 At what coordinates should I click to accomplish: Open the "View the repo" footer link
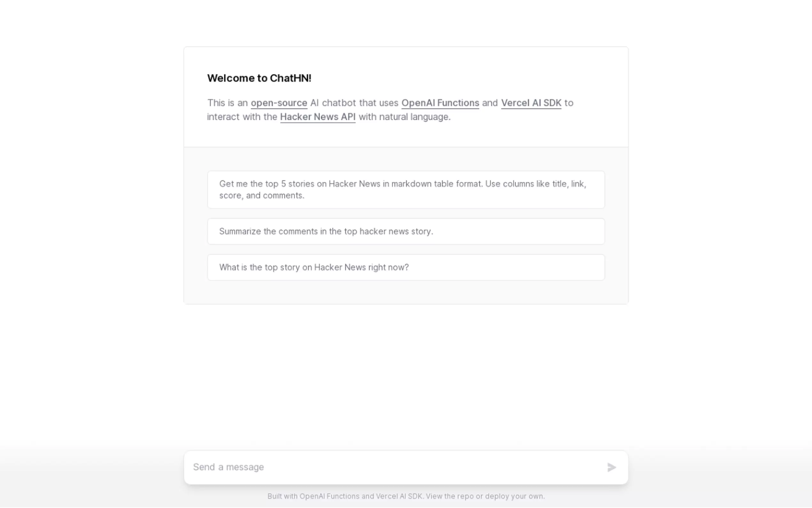[449, 496]
